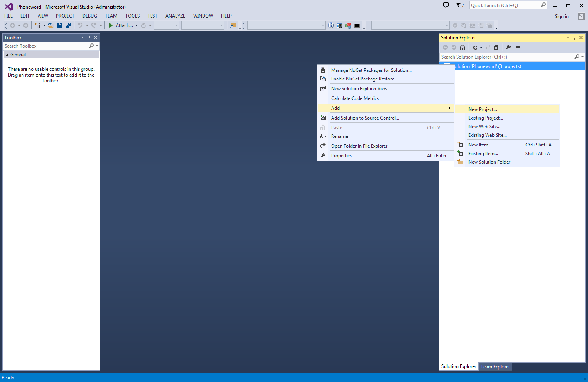Click the command prompt toolbar icon
Image resolution: width=588 pixels, height=382 pixels.
357,25
